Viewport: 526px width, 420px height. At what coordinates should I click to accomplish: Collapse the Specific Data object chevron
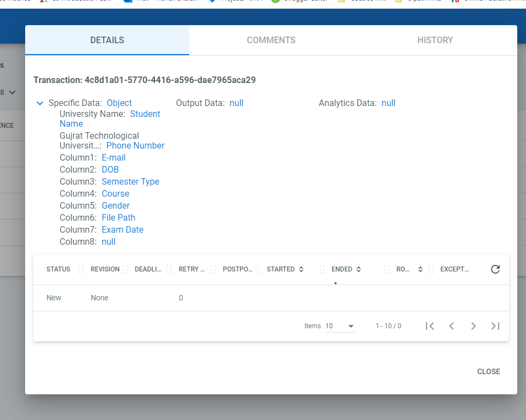coord(40,103)
